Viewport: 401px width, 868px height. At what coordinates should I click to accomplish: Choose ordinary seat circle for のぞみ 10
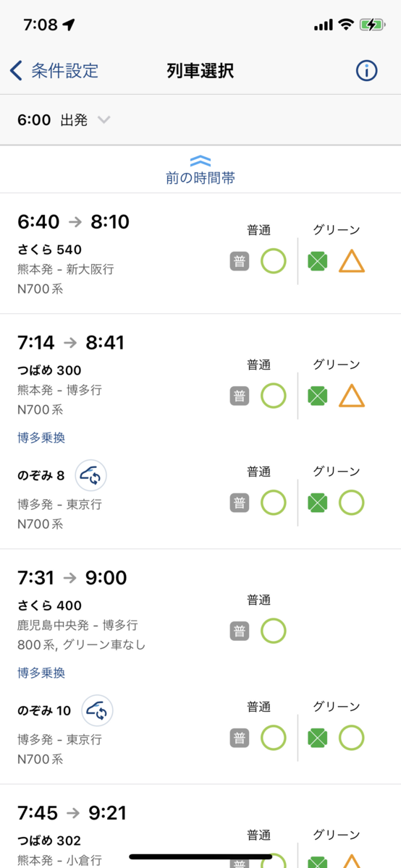(x=274, y=738)
